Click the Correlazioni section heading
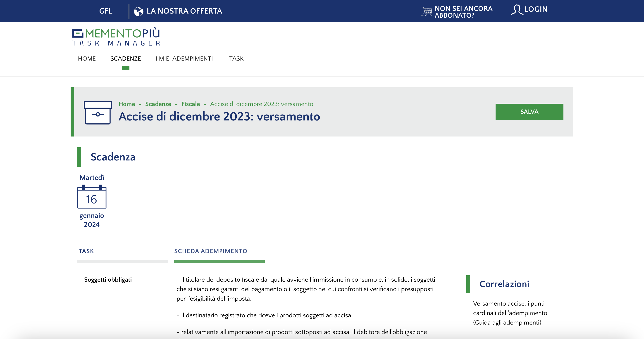 [504, 284]
